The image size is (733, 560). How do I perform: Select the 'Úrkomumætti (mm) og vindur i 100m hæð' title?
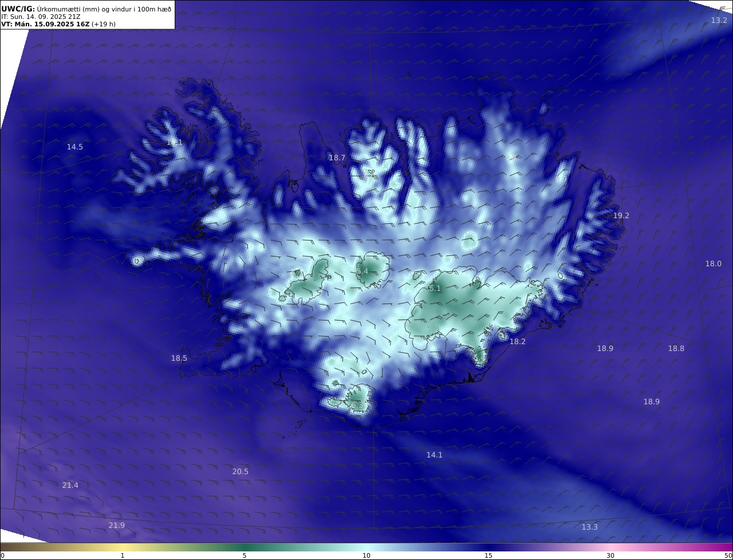[104, 9]
